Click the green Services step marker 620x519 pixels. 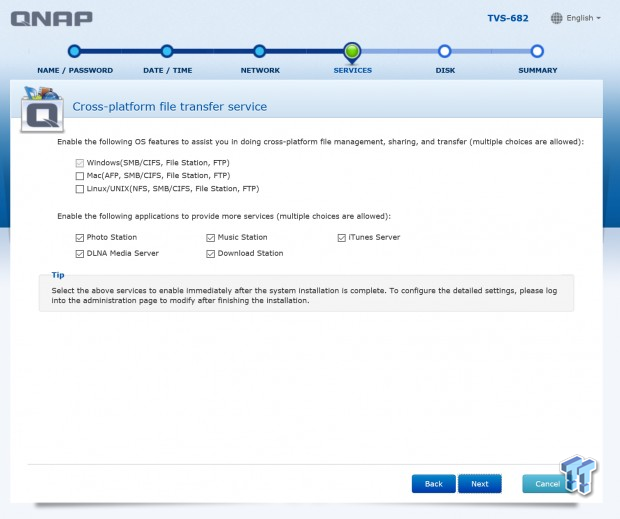click(352, 52)
